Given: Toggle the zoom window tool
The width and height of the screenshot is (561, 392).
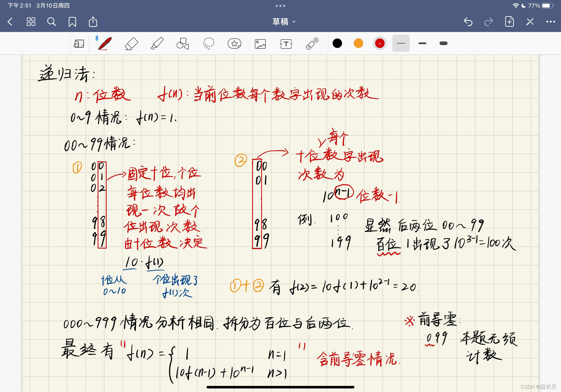Looking at the screenshot, I should pyautogui.click(x=79, y=43).
